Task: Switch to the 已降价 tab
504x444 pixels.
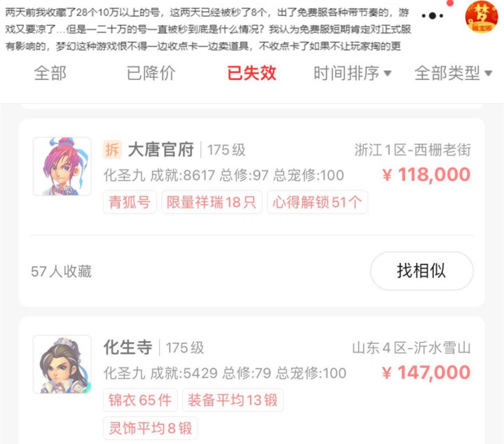Action: [x=151, y=73]
